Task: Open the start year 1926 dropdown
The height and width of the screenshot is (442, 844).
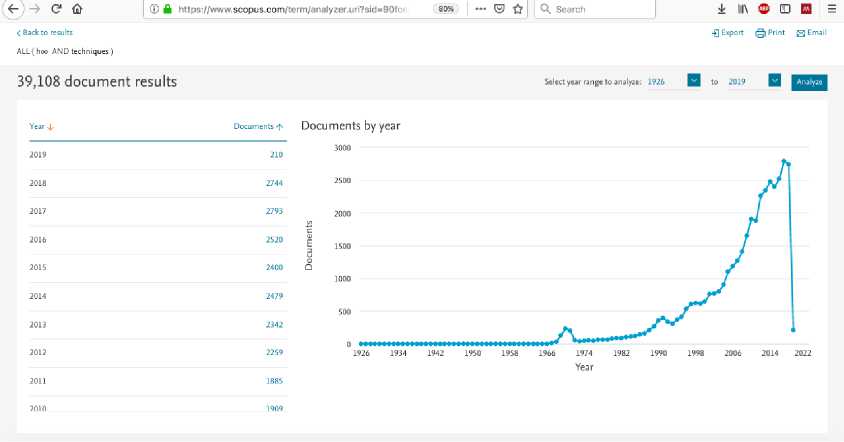Action: pyautogui.click(x=694, y=81)
